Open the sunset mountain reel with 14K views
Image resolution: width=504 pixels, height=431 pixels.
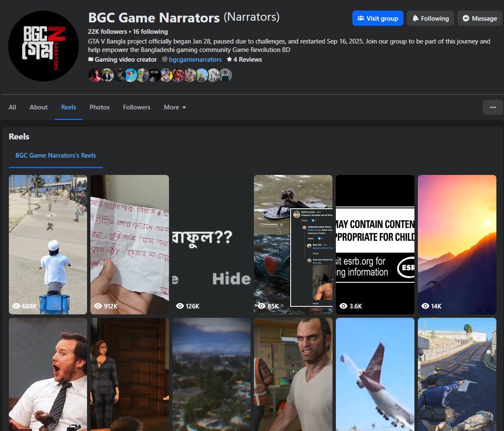tap(457, 244)
